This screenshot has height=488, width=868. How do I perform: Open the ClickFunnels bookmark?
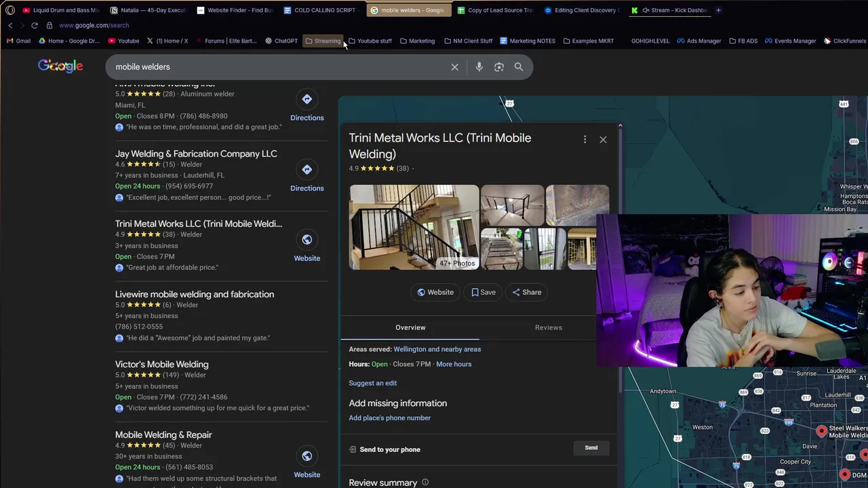(x=845, y=41)
